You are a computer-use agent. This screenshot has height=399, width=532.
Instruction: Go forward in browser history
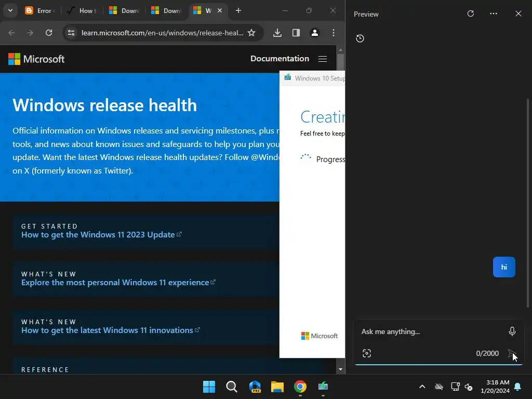pos(30,33)
